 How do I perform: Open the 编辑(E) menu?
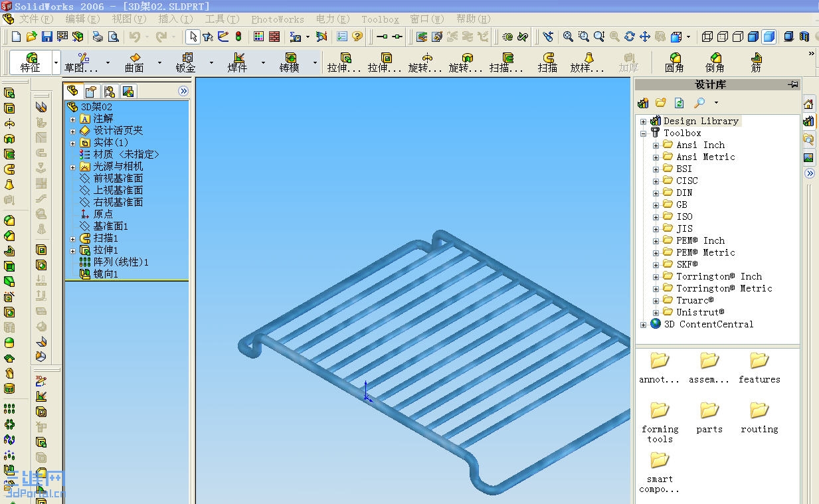(x=82, y=19)
